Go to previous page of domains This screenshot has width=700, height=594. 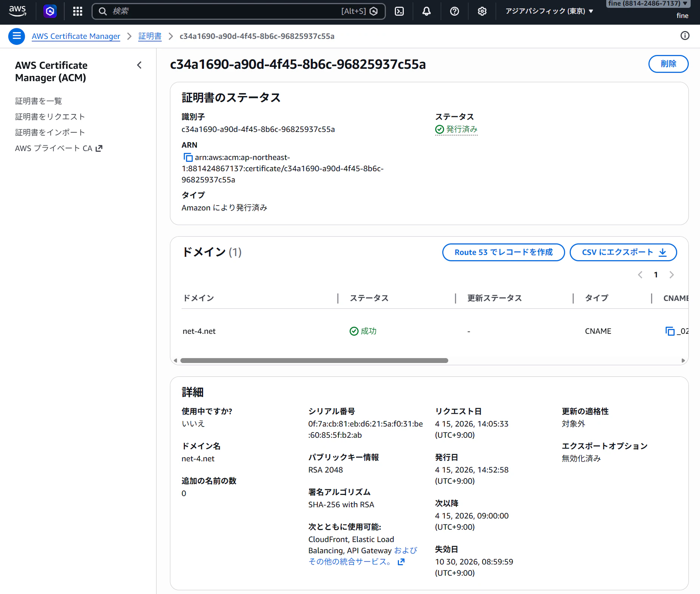640,275
